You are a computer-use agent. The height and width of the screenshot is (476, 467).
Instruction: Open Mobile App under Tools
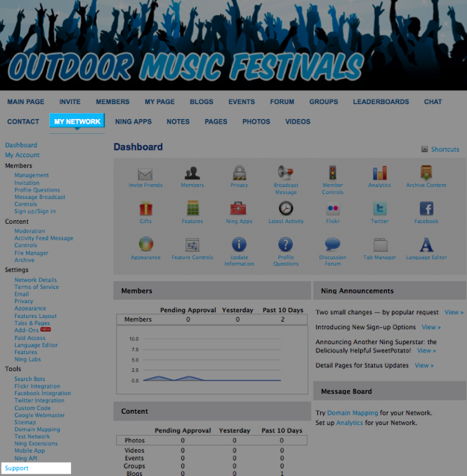pos(29,451)
